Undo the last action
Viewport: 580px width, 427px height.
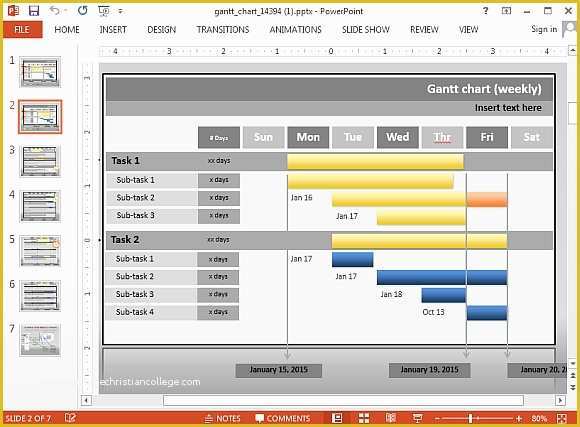tap(54, 11)
